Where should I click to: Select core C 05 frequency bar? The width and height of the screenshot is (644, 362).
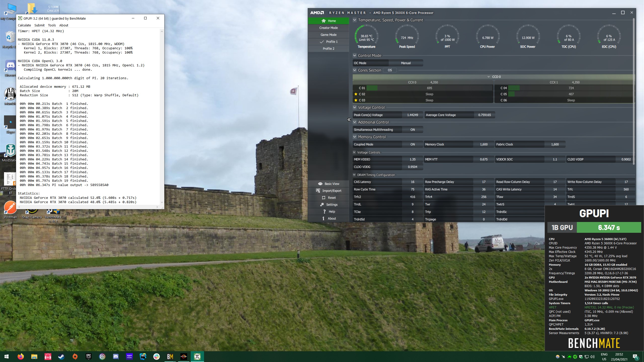(571, 94)
